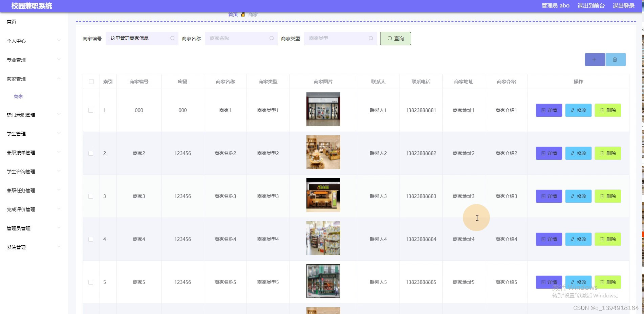Open 详情 for 商家名称4

pos(549,239)
